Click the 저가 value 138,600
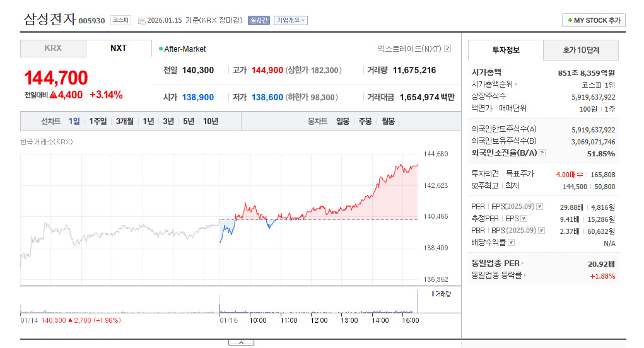The height and width of the screenshot is (348, 644). (267, 97)
